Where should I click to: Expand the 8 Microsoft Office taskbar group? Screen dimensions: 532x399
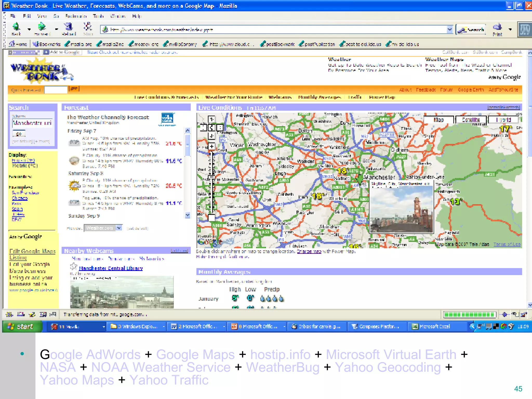pyautogui.click(x=257, y=327)
